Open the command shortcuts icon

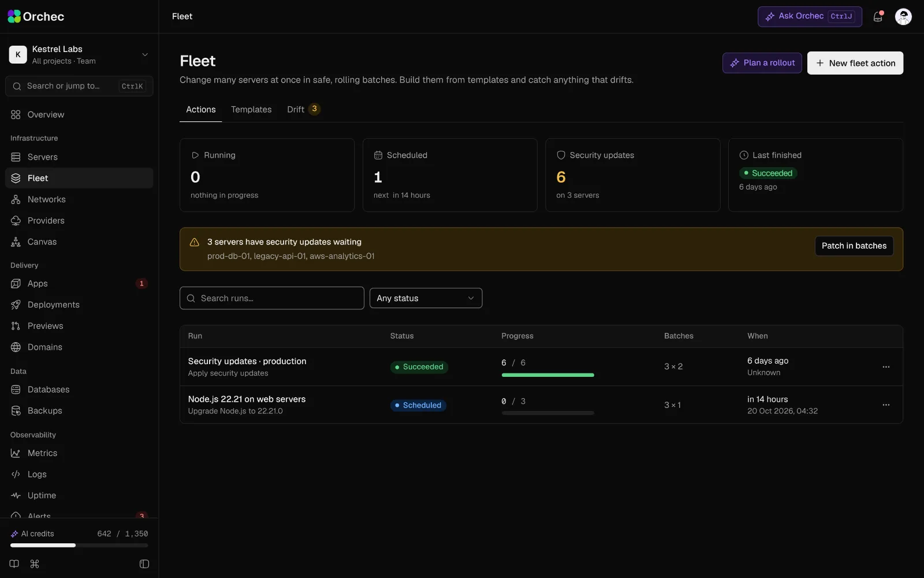35,564
